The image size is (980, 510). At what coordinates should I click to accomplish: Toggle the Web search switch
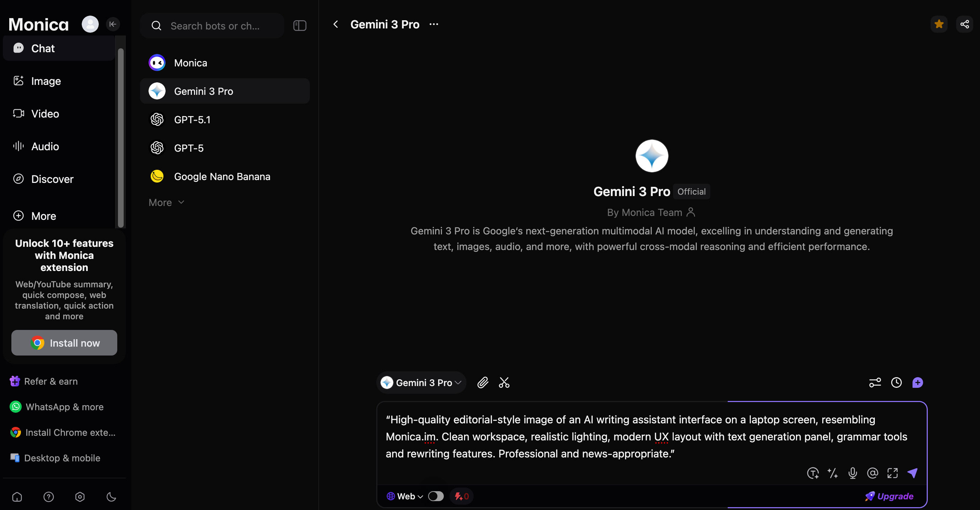[x=436, y=496]
